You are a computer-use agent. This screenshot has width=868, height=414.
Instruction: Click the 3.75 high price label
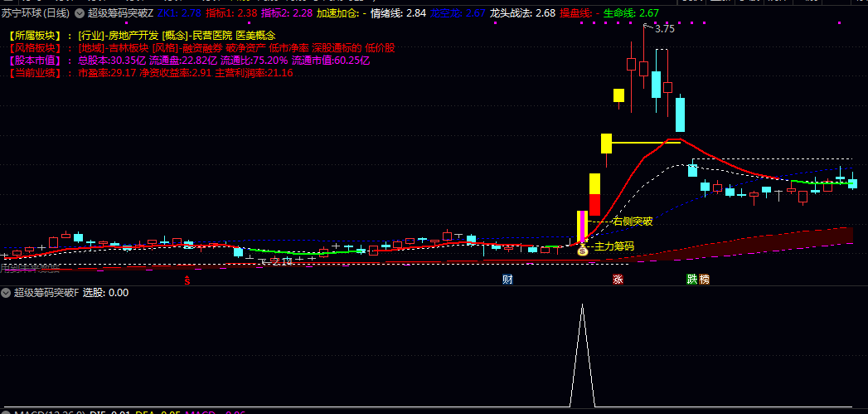664,29
